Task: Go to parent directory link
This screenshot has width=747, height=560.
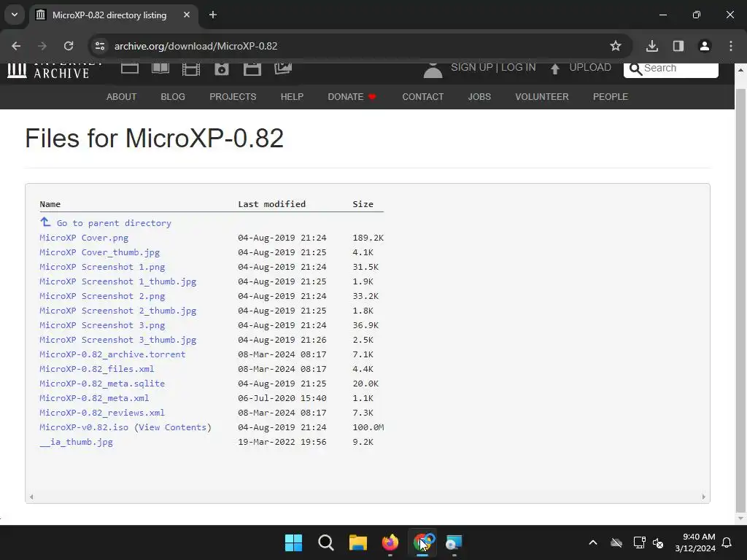Action: tap(114, 223)
